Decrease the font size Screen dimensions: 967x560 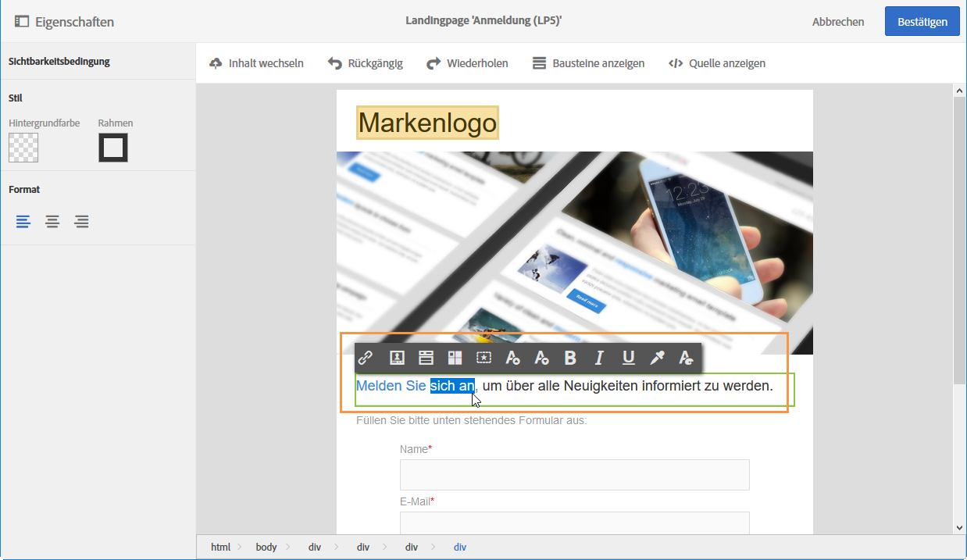click(x=541, y=358)
